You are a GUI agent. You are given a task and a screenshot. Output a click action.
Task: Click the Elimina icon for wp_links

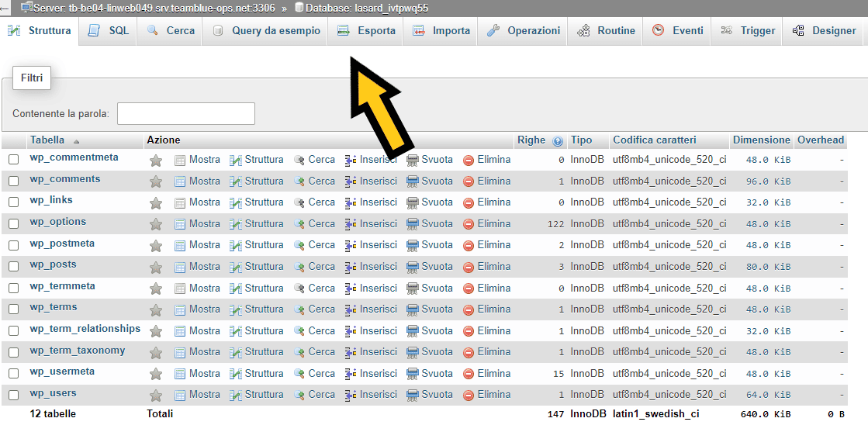tap(469, 203)
